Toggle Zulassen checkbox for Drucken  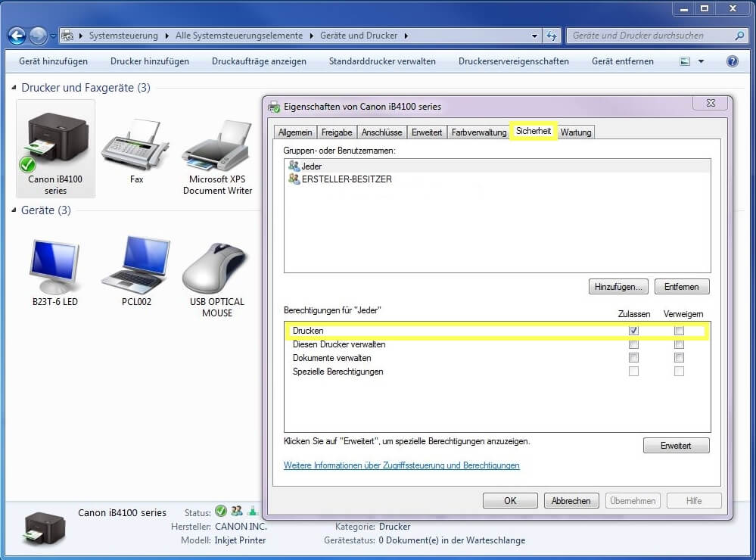point(633,331)
